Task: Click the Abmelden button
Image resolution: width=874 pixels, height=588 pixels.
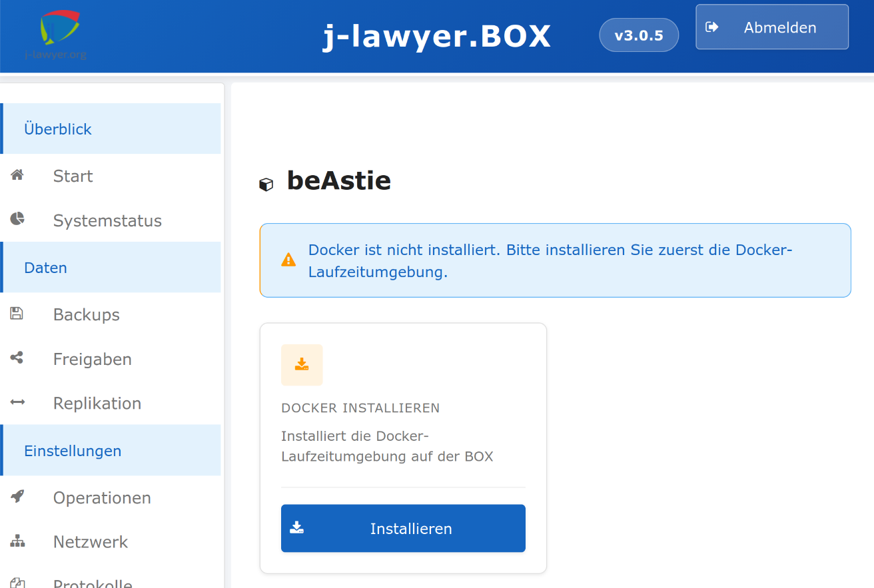Action: click(x=772, y=27)
